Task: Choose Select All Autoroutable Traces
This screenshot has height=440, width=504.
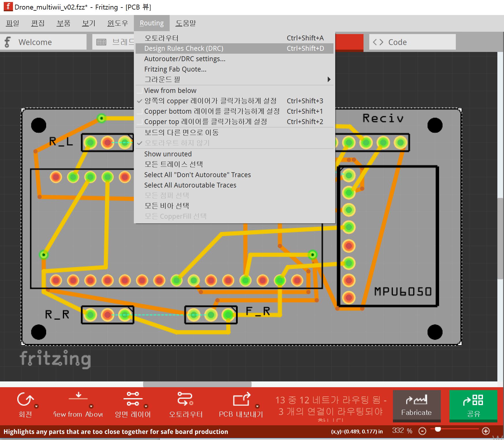Action: tap(234, 185)
